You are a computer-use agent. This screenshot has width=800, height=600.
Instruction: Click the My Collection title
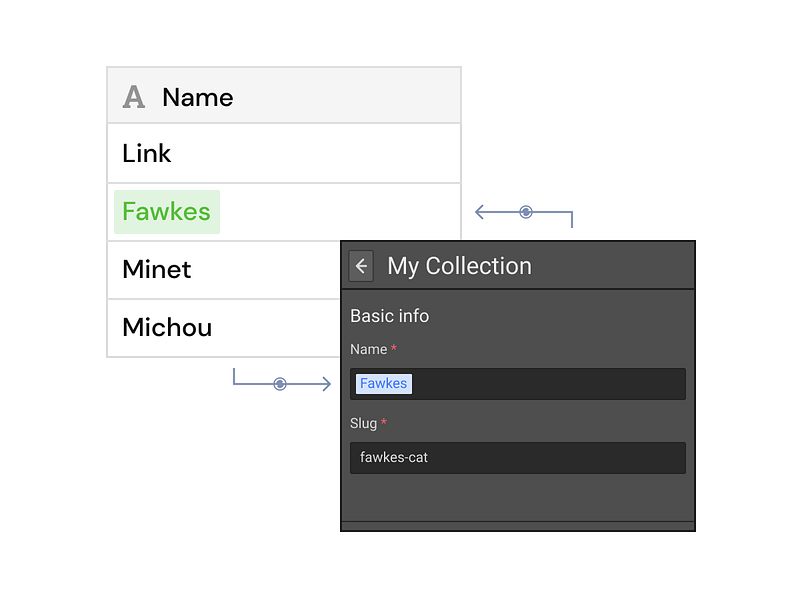(x=459, y=266)
